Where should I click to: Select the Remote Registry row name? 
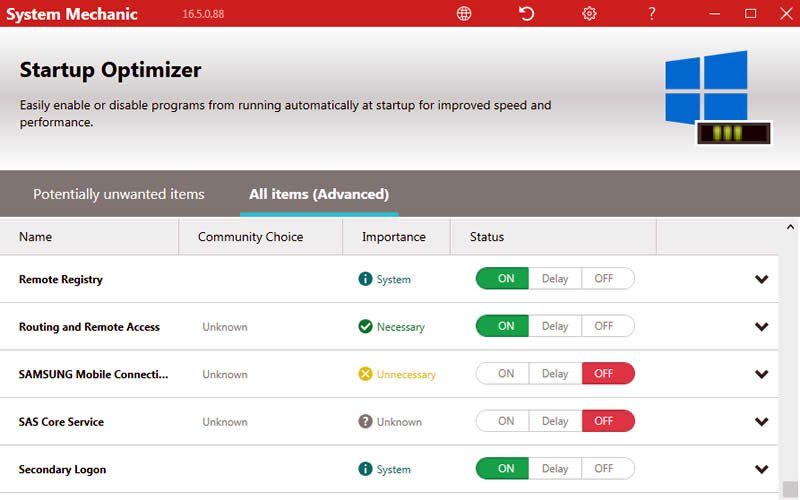[61, 280]
